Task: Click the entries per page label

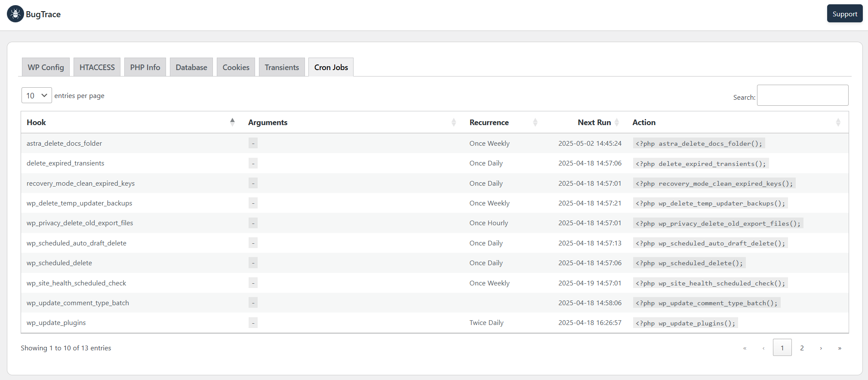Action: coord(79,96)
